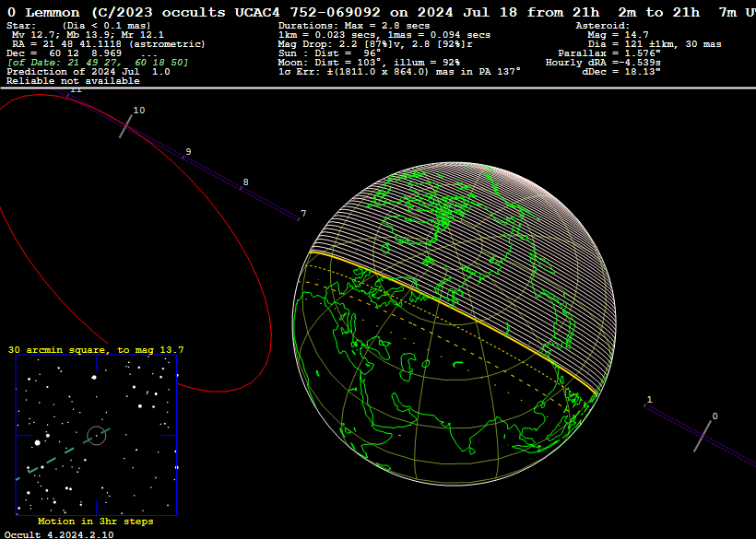Select time marker labeled 10

(x=139, y=111)
